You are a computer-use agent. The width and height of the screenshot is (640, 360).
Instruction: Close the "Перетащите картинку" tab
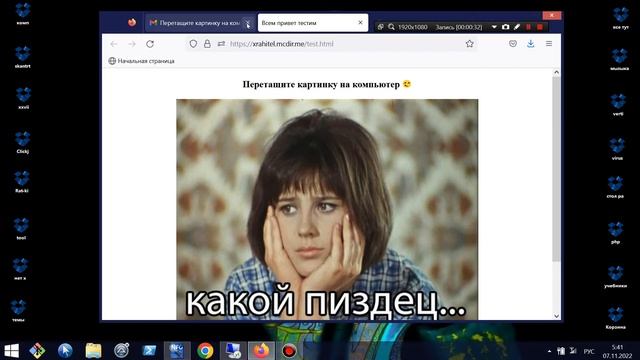click(248, 23)
